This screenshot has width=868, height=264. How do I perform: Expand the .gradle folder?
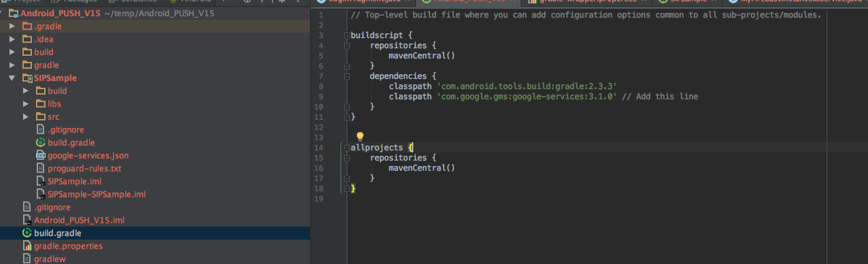[x=12, y=27]
